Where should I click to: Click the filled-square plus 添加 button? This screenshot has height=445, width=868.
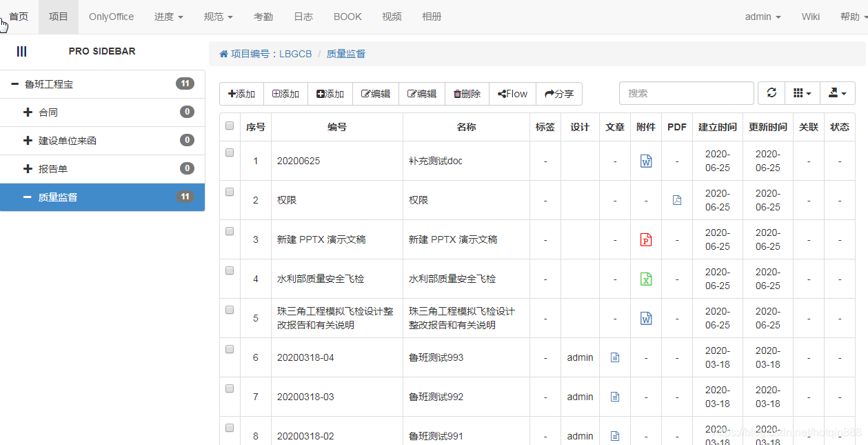click(x=330, y=94)
